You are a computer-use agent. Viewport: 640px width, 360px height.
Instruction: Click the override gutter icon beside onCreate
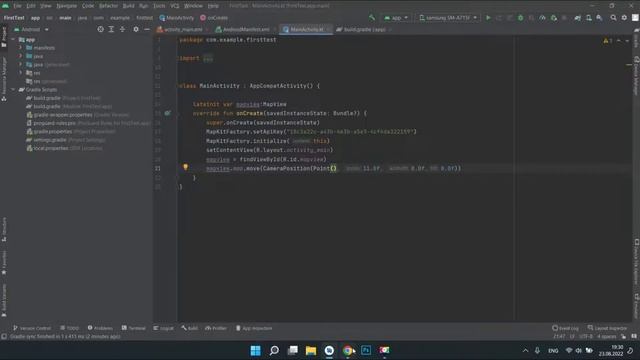pos(167,113)
